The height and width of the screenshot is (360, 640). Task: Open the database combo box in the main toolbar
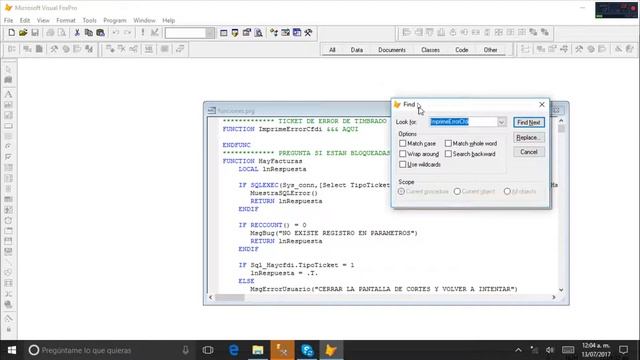[190, 33]
